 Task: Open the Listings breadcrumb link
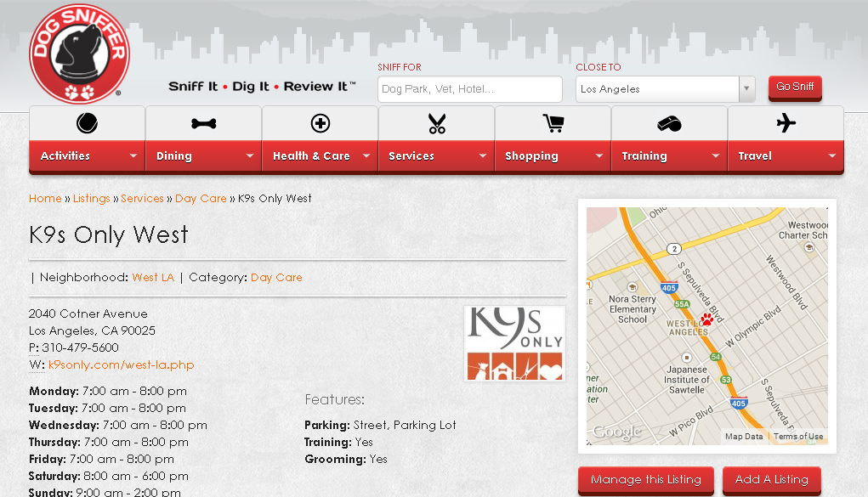point(91,198)
